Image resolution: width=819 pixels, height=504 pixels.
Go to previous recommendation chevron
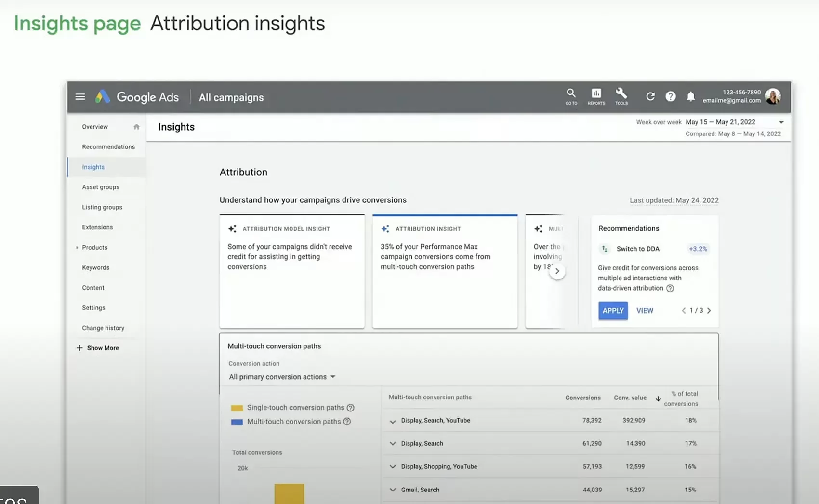pyautogui.click(x=684, y=311)
